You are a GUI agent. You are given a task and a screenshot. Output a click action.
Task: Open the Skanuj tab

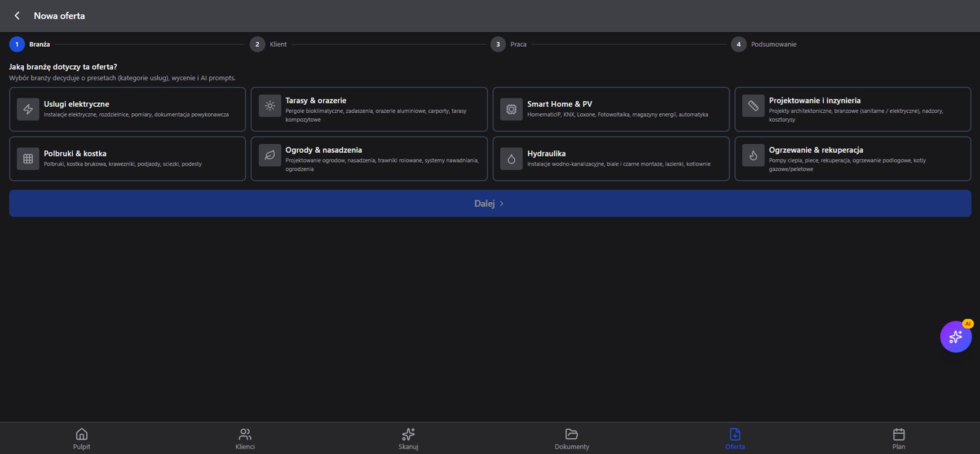tap(408, 439)
